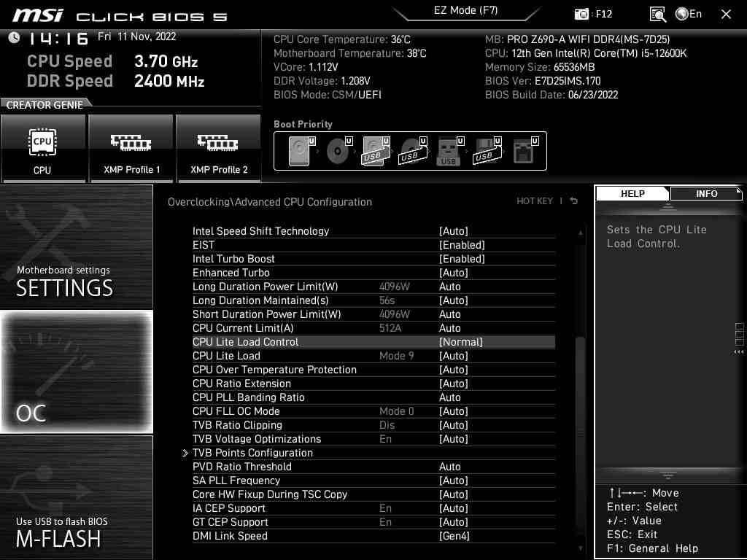Change language via the globe En icon
This screenshot has width=747, height=560.
coord(689,14)
